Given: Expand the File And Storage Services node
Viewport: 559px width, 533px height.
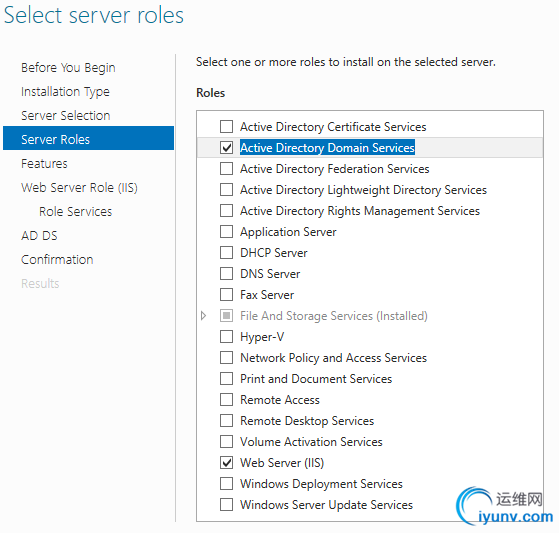Looking at the screenshot, I should (x=204, y=316).
